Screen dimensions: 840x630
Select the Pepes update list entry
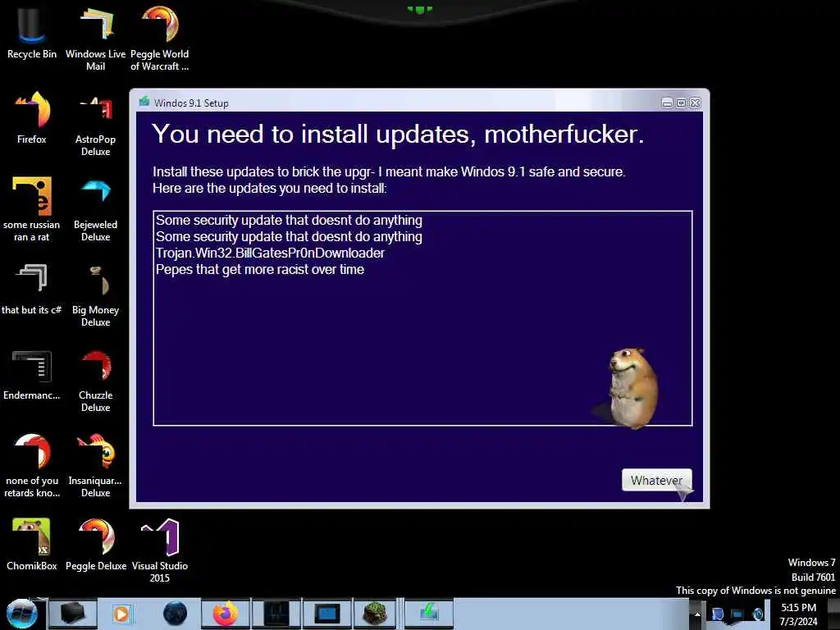[260, 269]
